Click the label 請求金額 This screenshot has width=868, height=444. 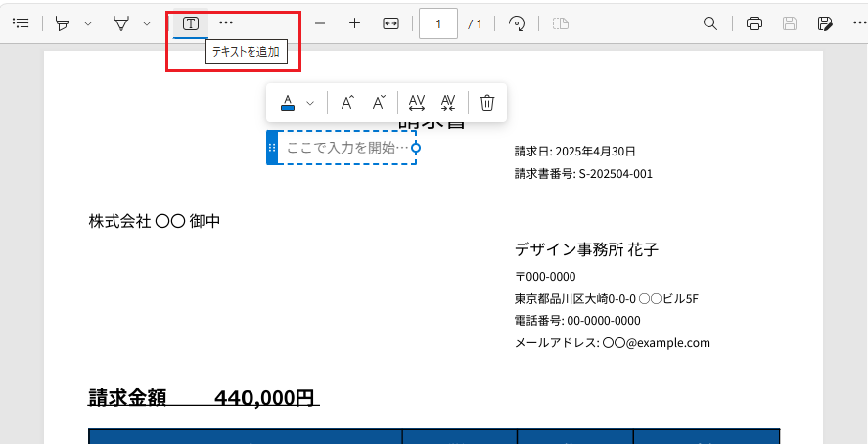tap(127, 398)
